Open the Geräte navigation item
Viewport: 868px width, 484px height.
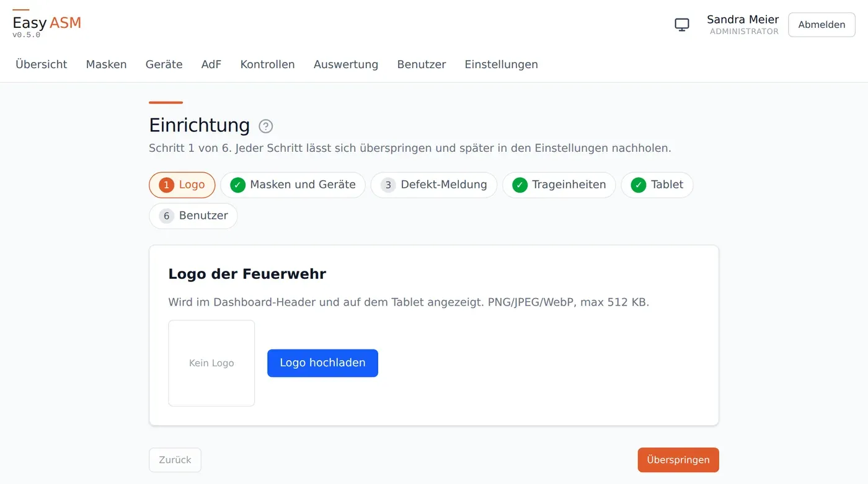[x=164, y=64]
